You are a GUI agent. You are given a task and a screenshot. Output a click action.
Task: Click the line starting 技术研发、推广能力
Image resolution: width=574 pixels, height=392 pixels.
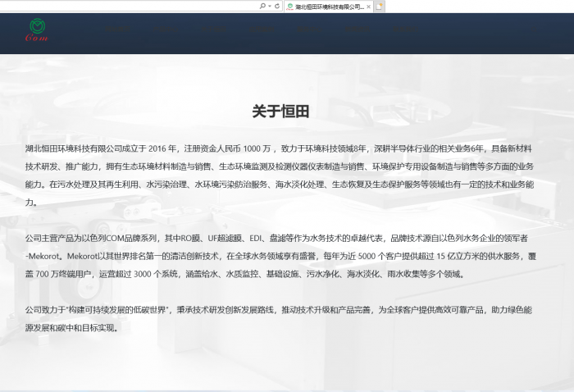click(x=280, y=166)
